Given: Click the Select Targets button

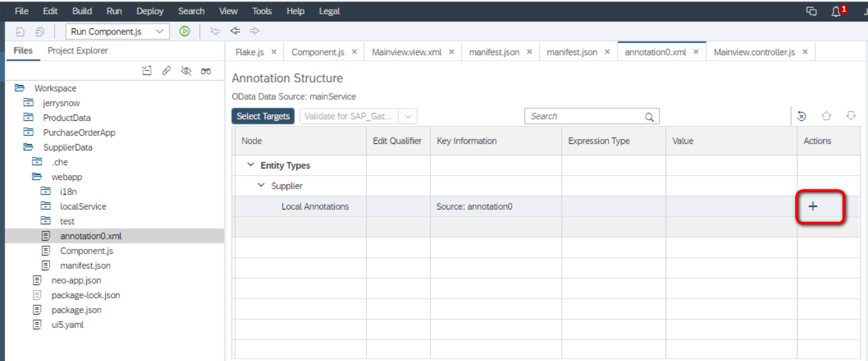Looking at the screenshot, I should (263, 117).
